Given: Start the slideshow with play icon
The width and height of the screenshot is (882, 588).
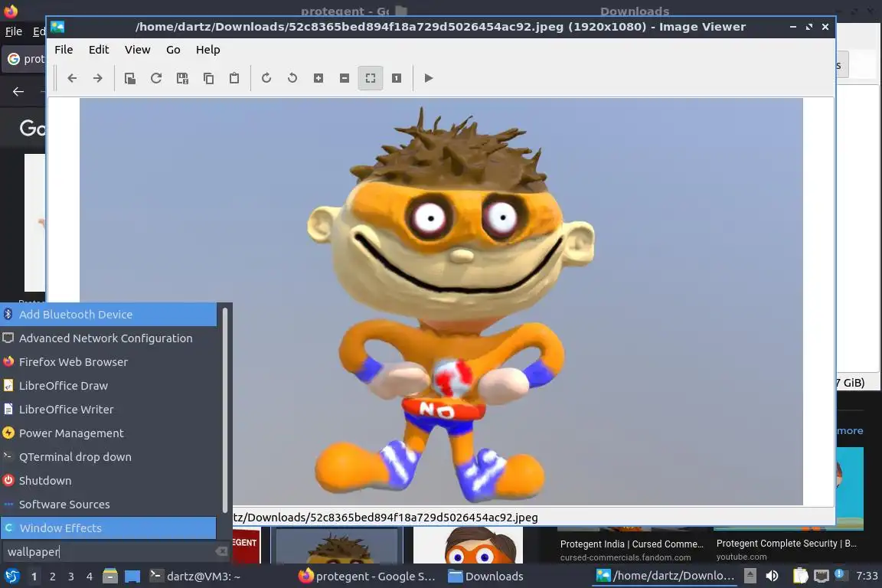Looking at the screenshot, I should (429, 78).
